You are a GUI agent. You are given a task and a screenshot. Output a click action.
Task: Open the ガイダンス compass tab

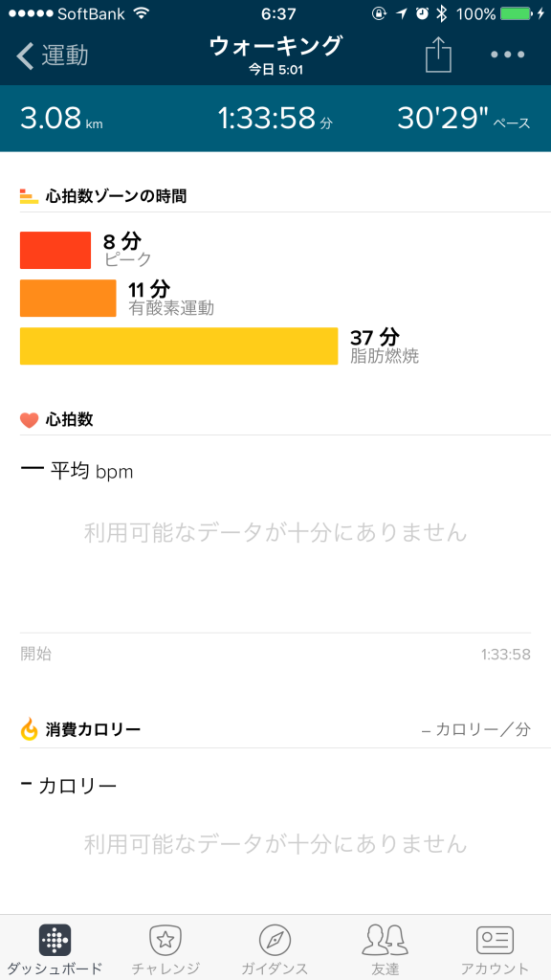pyautogui.click(x=275, y=950)
